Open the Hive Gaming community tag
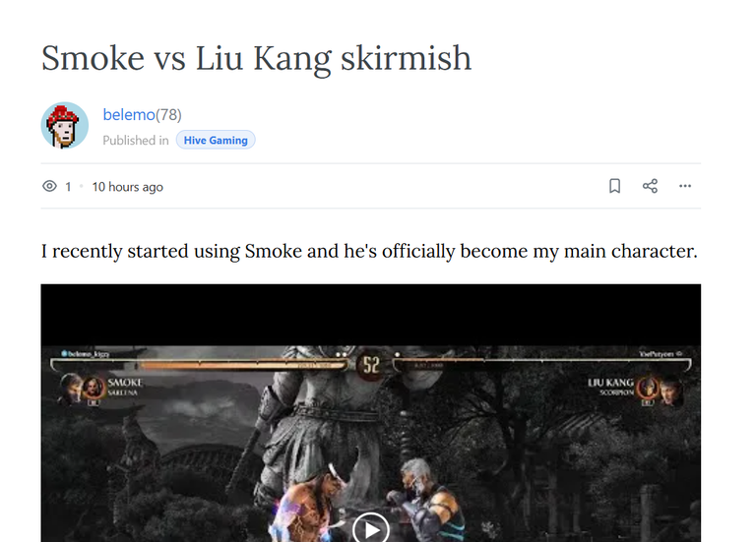This screenshot has height=542, width=756. click(x=216, y=141)
